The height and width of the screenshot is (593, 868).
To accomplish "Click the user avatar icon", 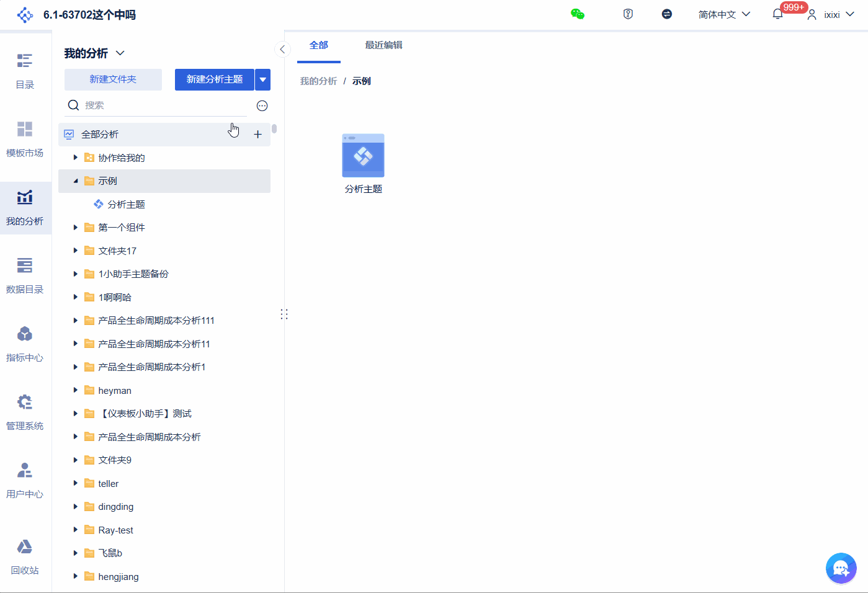I will [812, 14].
